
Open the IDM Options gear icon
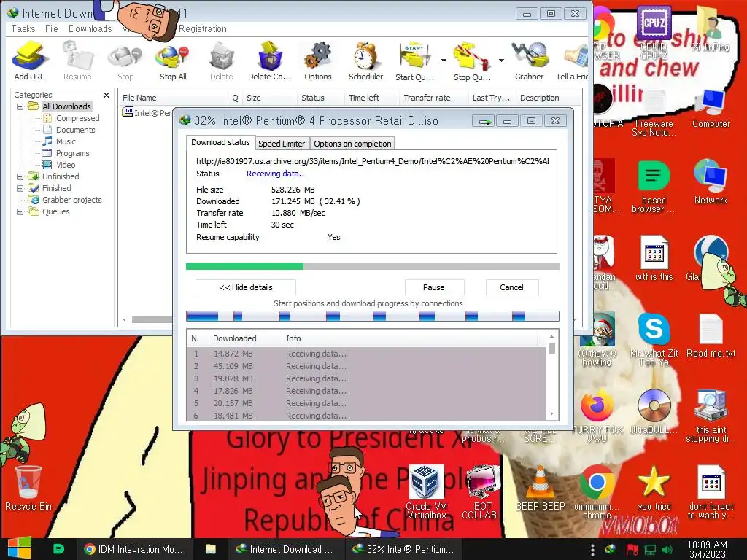[318, 61]
